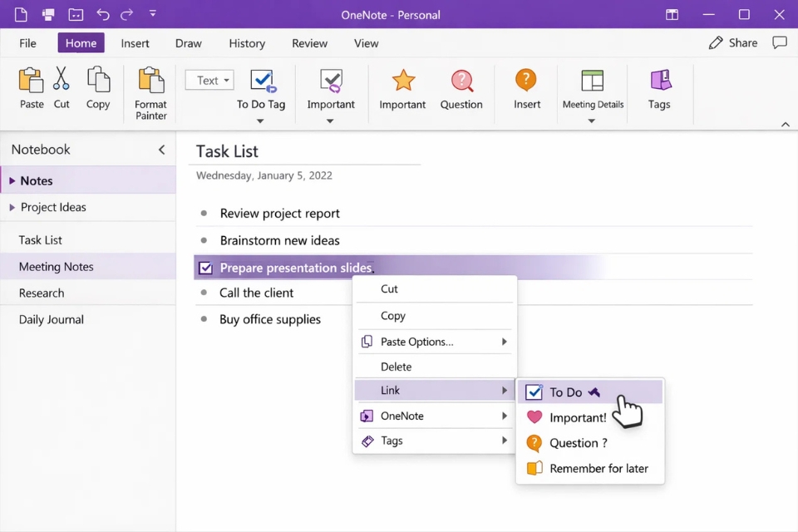798x532 pixels.
Task: Click the Undo icon in title bar
Action: (x=101, y=13)
